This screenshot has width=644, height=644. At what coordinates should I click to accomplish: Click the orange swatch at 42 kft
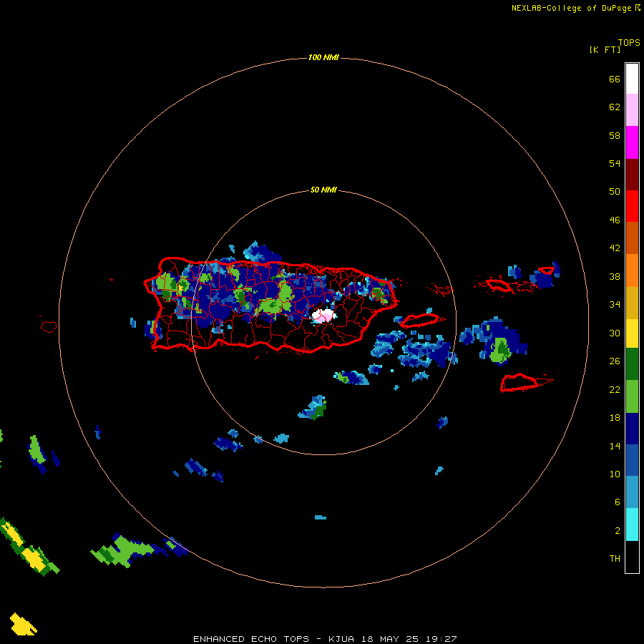[x=632, y=270]
